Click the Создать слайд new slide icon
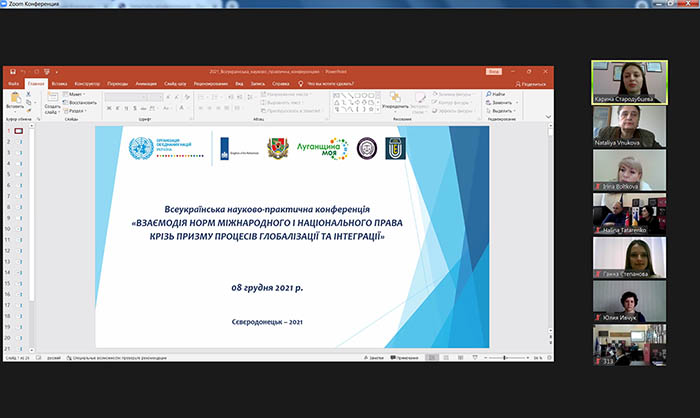Image resolution: width=700 pixels, height=418 pixels. tap(51, 98)
